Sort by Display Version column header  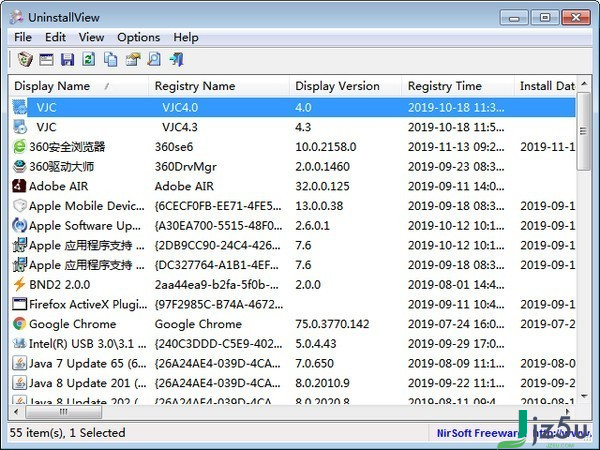click(346, 86)
